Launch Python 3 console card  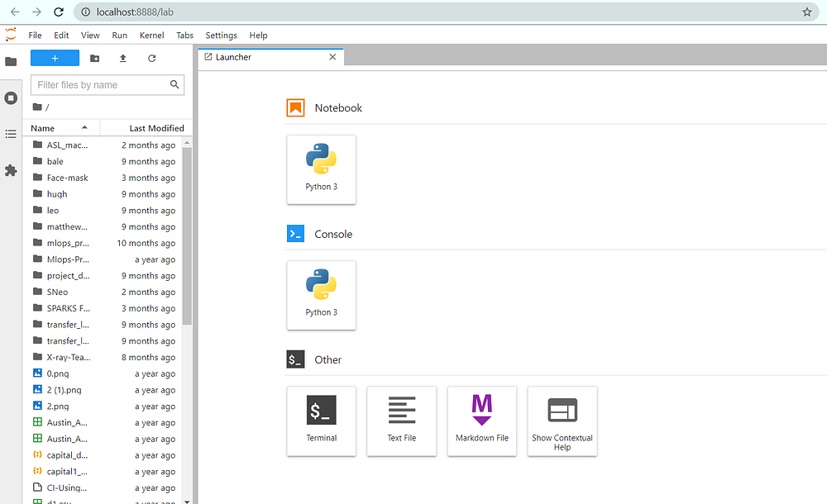pyautogui.click(x=321, y=295)
